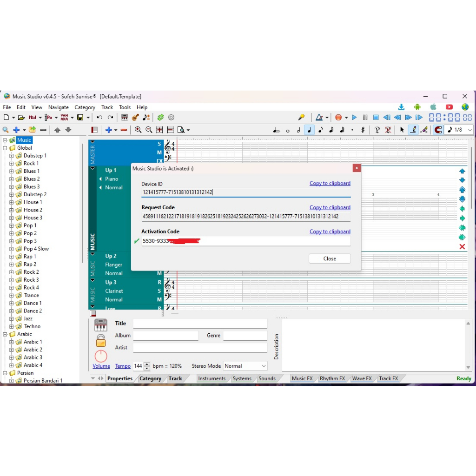This screenshot has height=476, width=476.
Task: Click the Mid import icon
Action: click(x=32, y=118)
